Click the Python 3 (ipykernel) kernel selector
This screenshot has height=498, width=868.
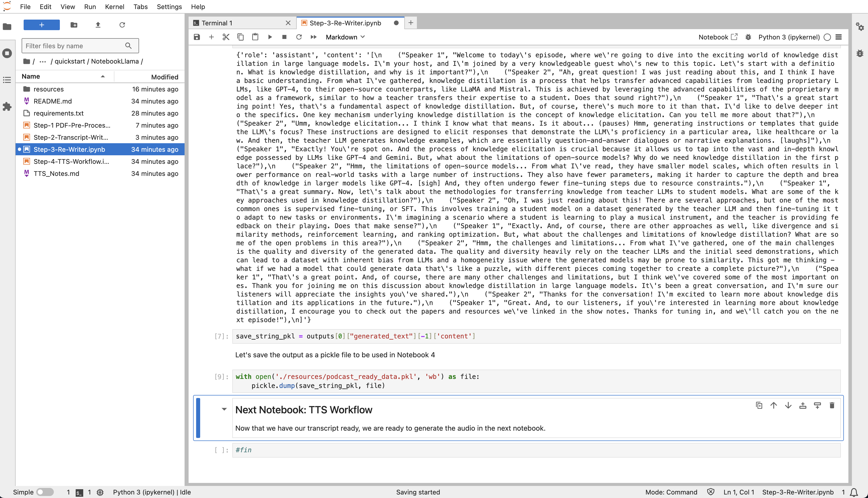(789, 37)
